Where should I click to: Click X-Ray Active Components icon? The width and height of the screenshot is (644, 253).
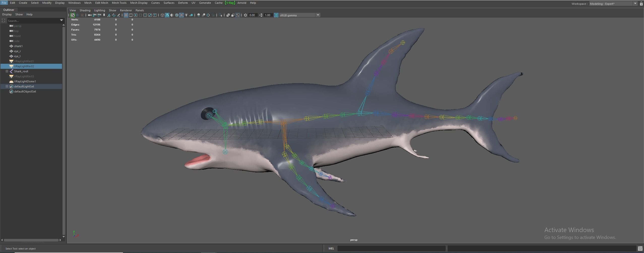pyautogui.click(x=233, y=15)
